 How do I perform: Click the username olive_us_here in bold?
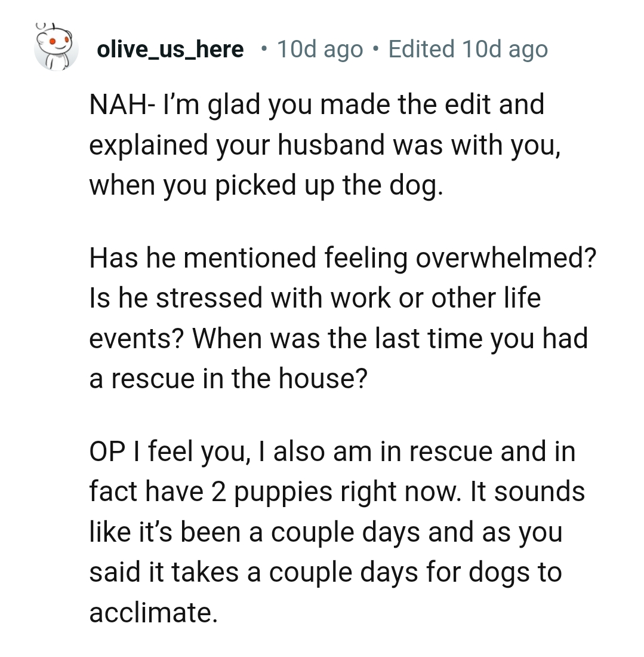click(x=171, y=49)
